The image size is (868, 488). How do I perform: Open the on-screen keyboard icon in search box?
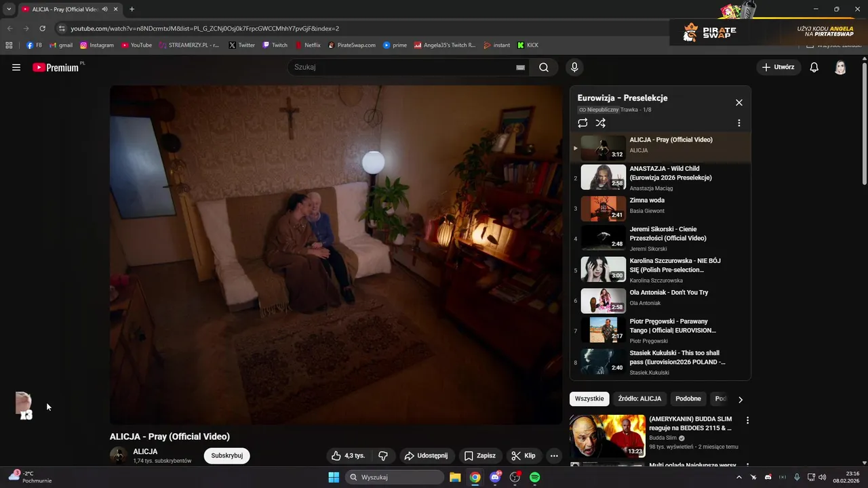pyautogui.click(x=520, y=67)
